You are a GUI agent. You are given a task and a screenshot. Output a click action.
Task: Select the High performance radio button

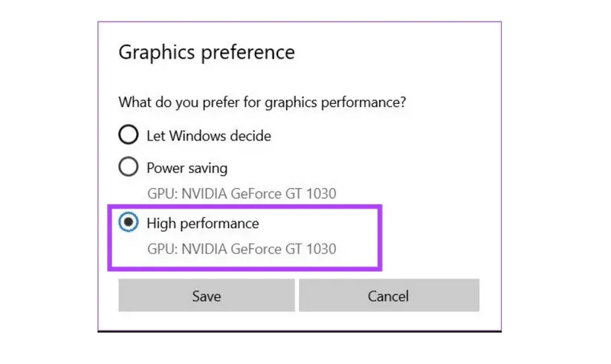(x=129, y=222)
